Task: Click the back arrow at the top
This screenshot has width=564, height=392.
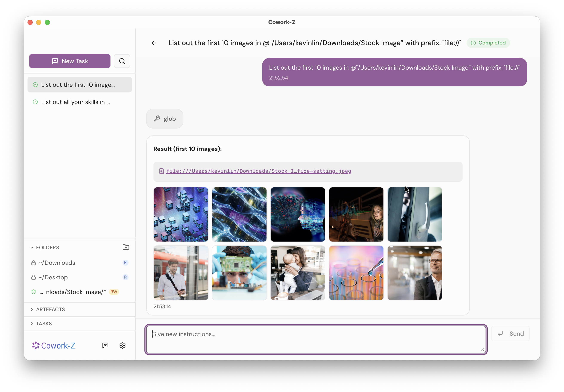Action: [x=153, y=43]
